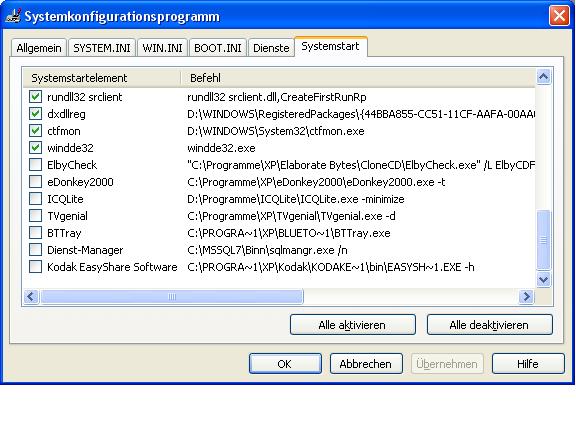Select the EASYSH~1.EXE -h command
This screenshot has height=432, width=576.
click(331, 267)
